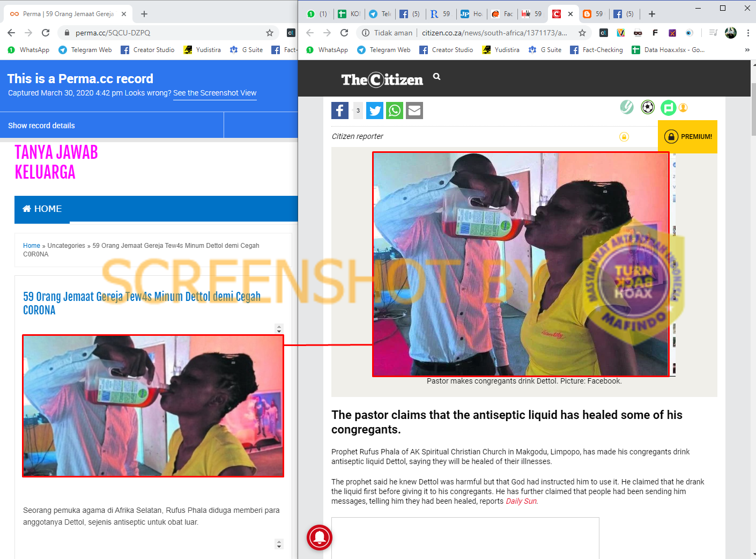Image resolution: width=756 pixels, height=559 pixels.
Task: Share article by email envelope icon
Action: pyautogui.click(x=414, y=111)
